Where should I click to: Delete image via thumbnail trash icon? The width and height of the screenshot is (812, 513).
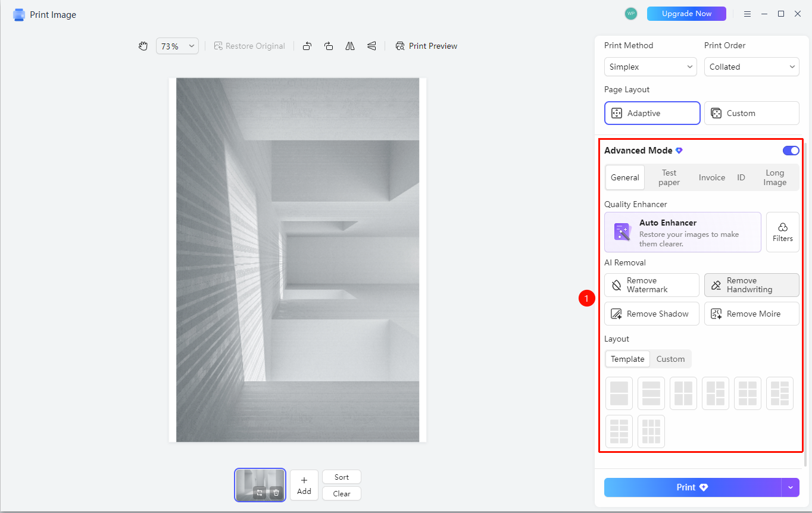[276, 493]
